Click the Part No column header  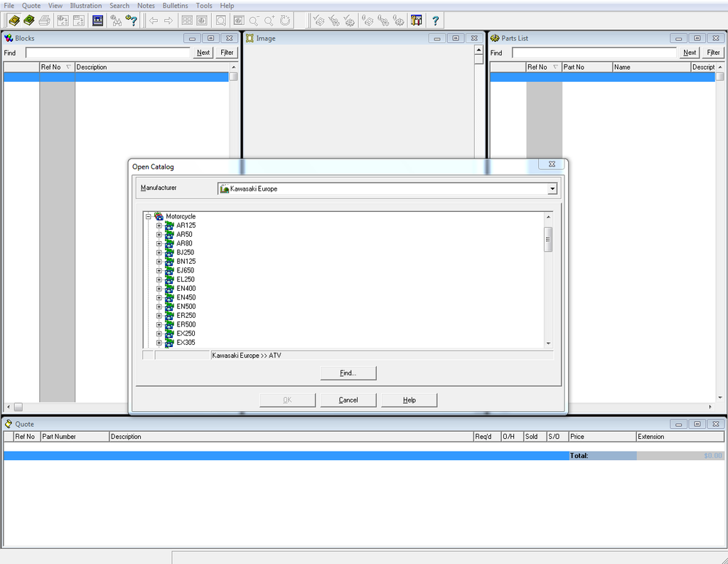[x=587, y=67]
